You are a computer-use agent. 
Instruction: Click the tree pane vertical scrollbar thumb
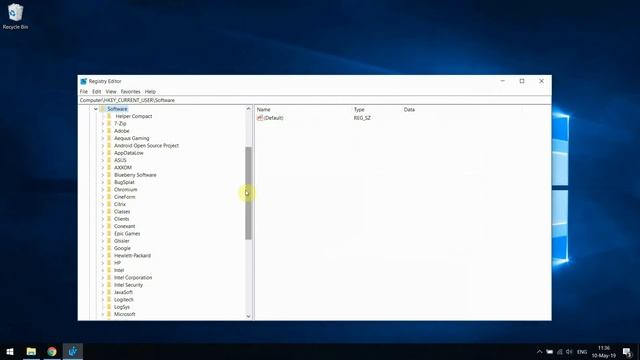248,193
